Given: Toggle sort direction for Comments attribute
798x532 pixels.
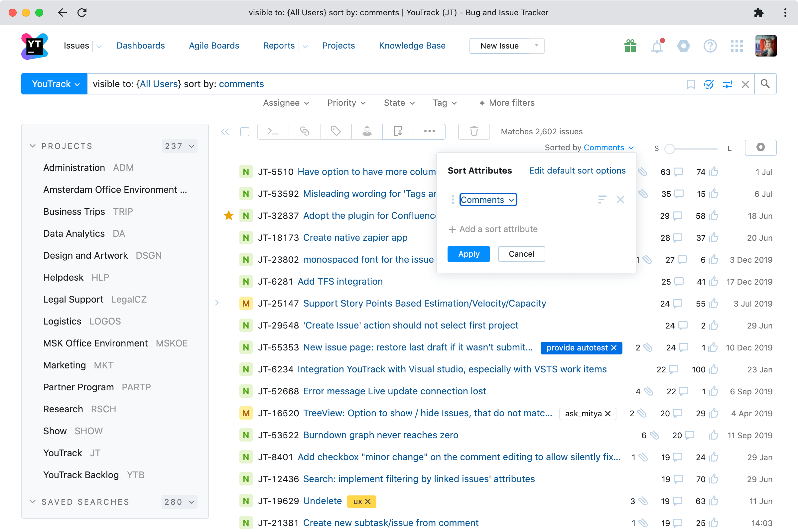Looking at the screenshot, I should point(602,199).
